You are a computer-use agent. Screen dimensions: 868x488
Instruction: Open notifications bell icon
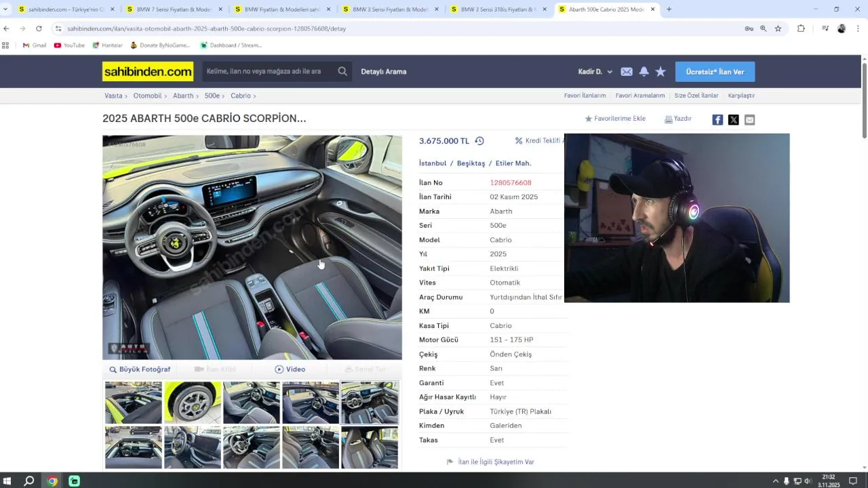pyautogui.click(x=644, y=71)
